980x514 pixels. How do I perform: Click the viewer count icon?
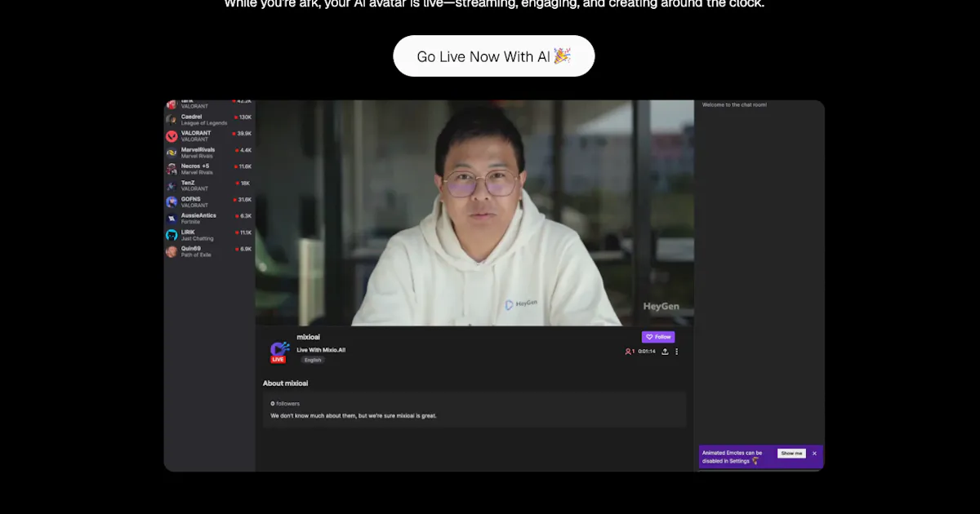[628, 352]
